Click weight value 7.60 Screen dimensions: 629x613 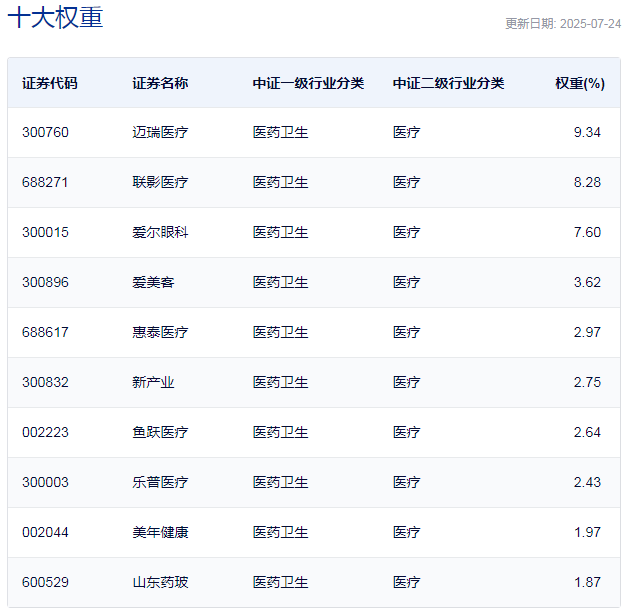click(x=587, y=232)
